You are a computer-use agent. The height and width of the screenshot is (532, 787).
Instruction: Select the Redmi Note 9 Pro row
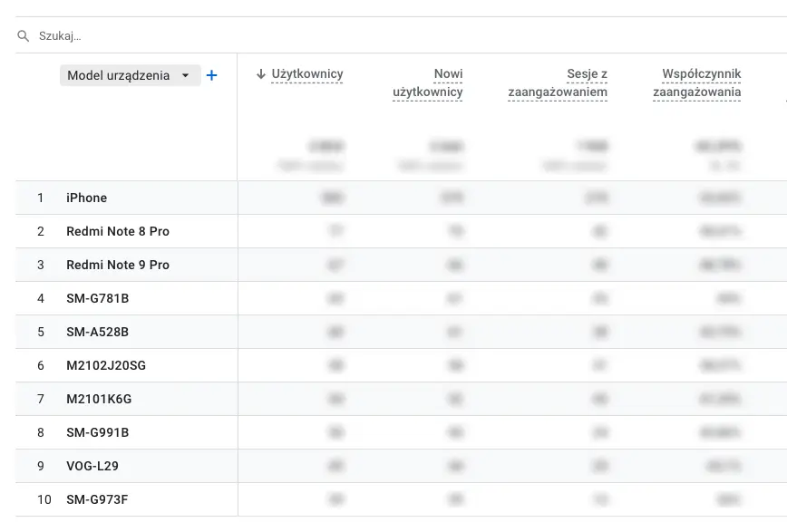(x=118, y=265)
